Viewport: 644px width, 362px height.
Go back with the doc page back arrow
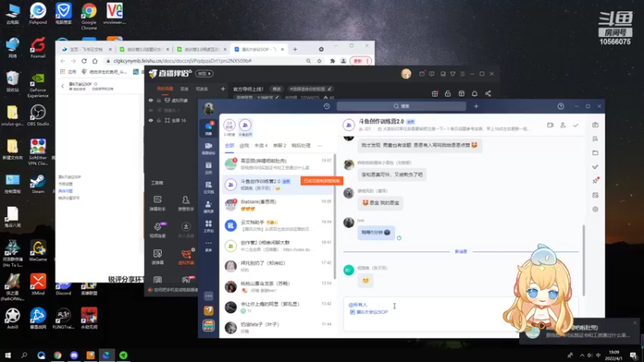click(x=63, y=86)
